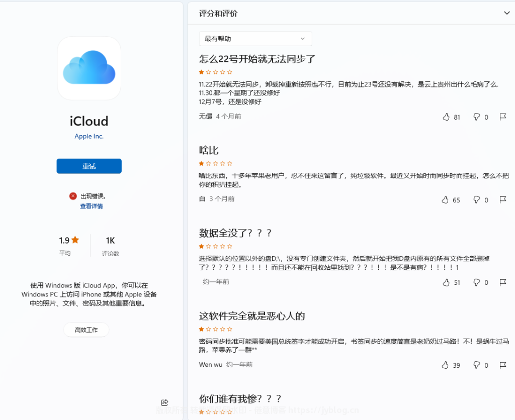Thumbs up the "这软件完全就是恶心人的" review

pos(446,365)
